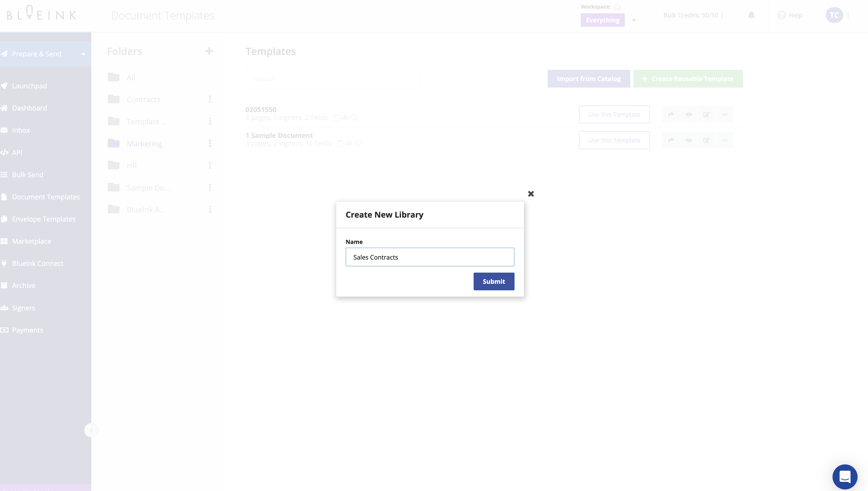Image resolution: width=868 pixels, height=491 pixels.
Task: Click Create Reusable Template button
Action: click(x=688, y=78)
